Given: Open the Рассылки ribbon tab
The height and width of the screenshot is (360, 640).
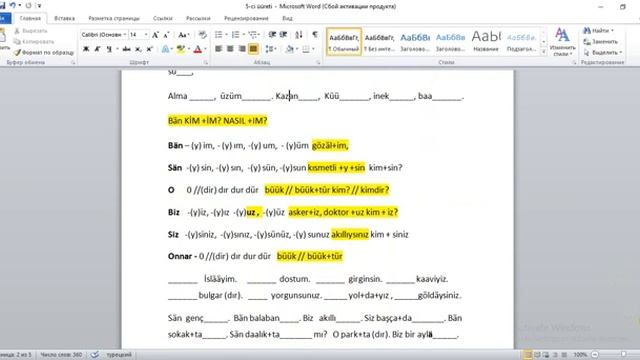Looking at the screenshot, I should (198, 18).
